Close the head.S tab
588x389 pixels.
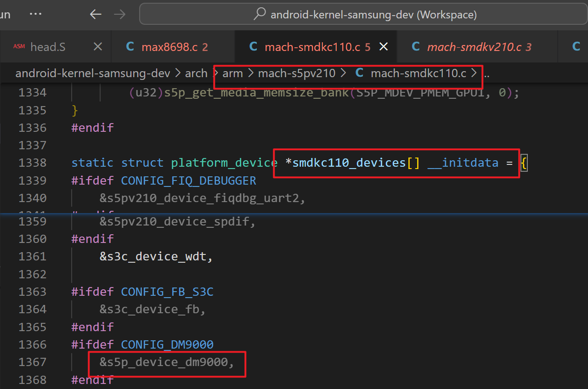click(x=98, y=46)
